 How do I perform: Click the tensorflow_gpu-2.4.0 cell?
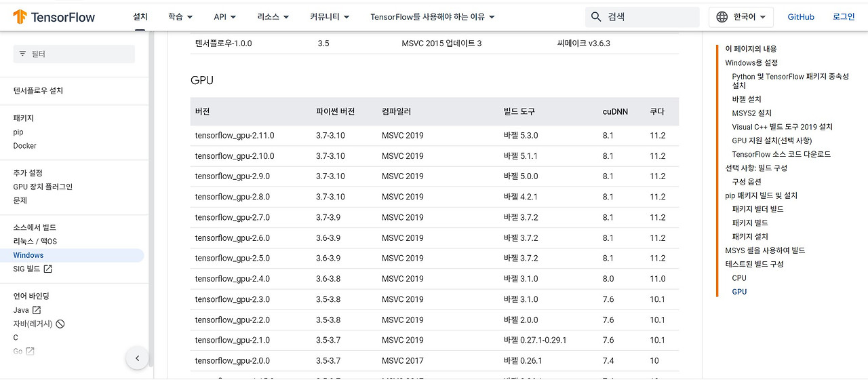point(232,279)
